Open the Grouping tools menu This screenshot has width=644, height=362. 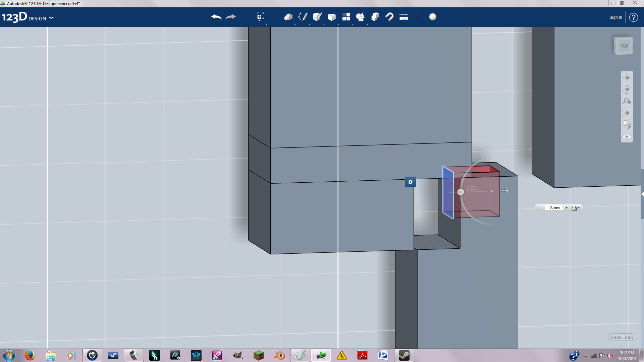pyautogui.click(x=360, y=17)
